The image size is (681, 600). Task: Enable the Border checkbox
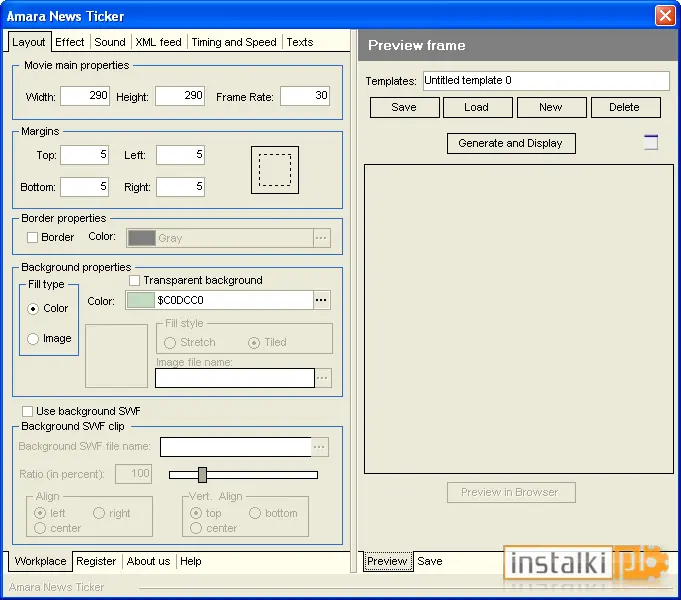point(32,237)
